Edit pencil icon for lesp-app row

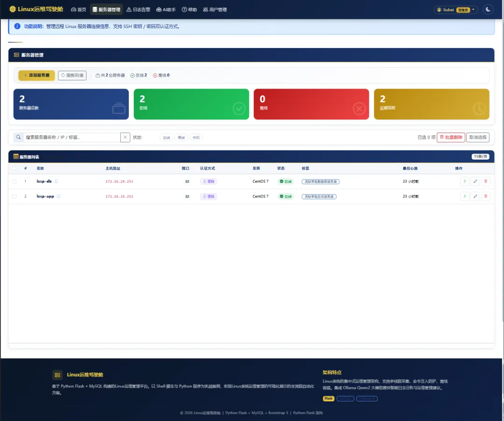coord(475,196)
